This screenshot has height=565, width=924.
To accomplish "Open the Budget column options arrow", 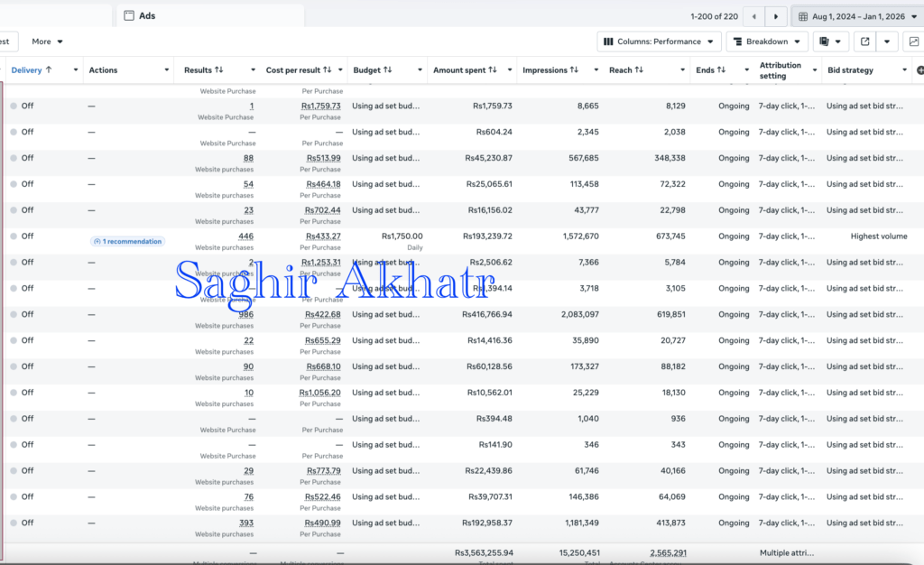I will [420, 70].
